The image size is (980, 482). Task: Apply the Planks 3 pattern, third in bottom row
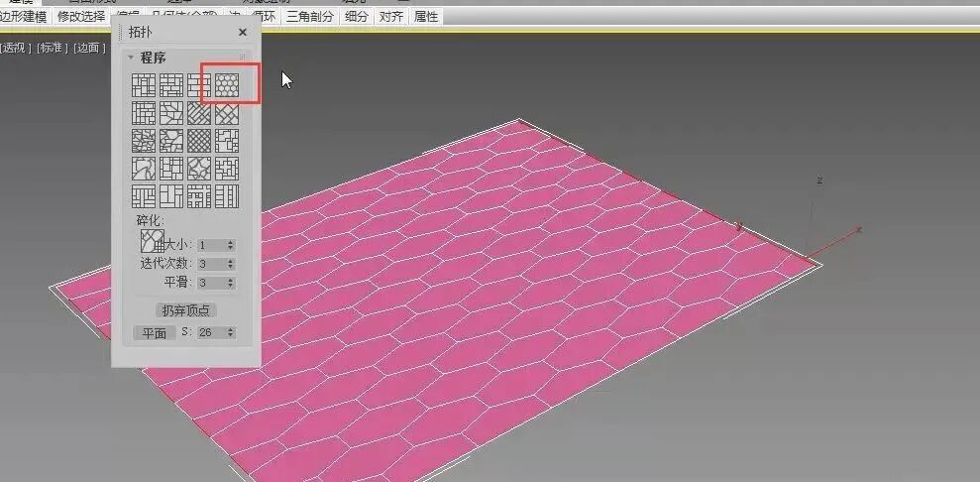click(199, 195)
